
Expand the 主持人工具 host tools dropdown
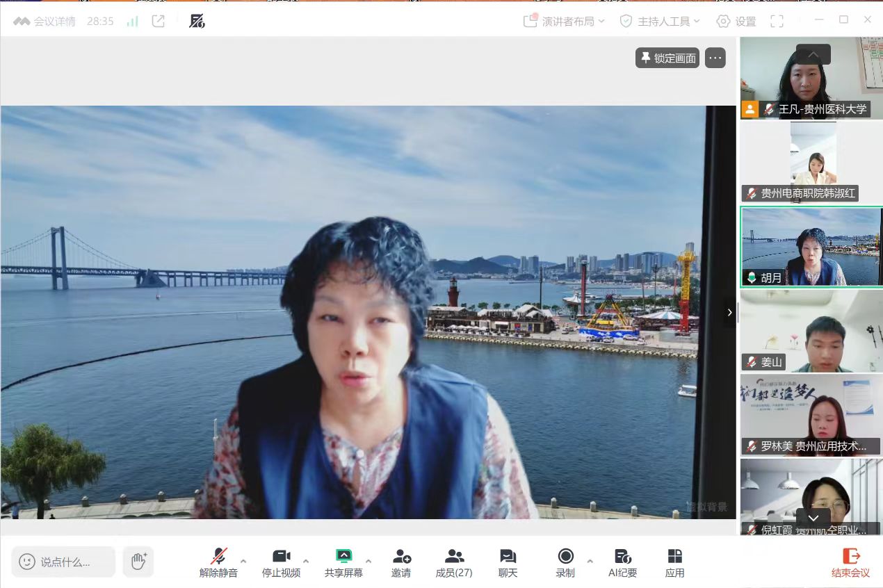(x=661, y=22)
